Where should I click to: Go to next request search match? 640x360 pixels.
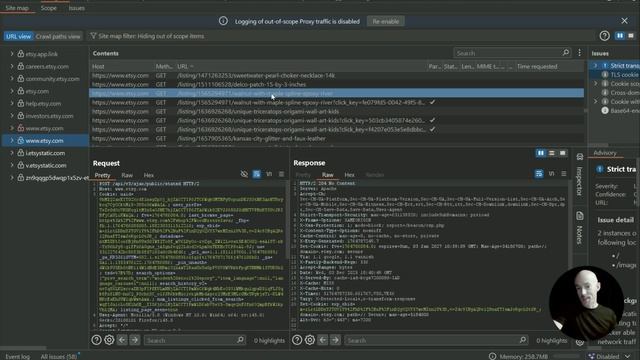(x=135, y=340)
